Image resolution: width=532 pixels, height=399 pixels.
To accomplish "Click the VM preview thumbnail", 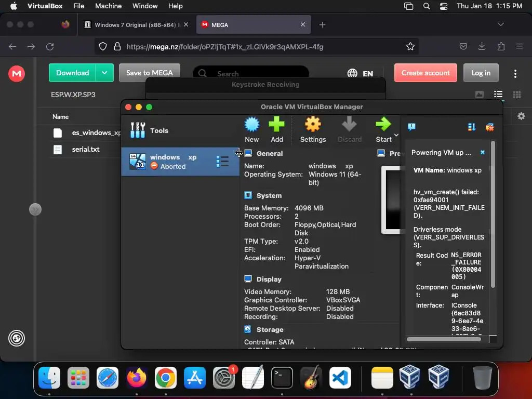I will pos(391,200).
